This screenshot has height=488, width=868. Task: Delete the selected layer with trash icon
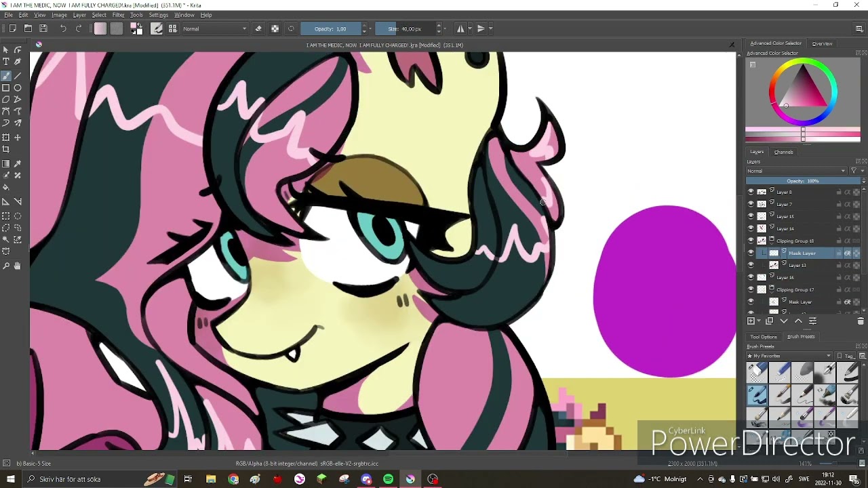tap(860, 321)
